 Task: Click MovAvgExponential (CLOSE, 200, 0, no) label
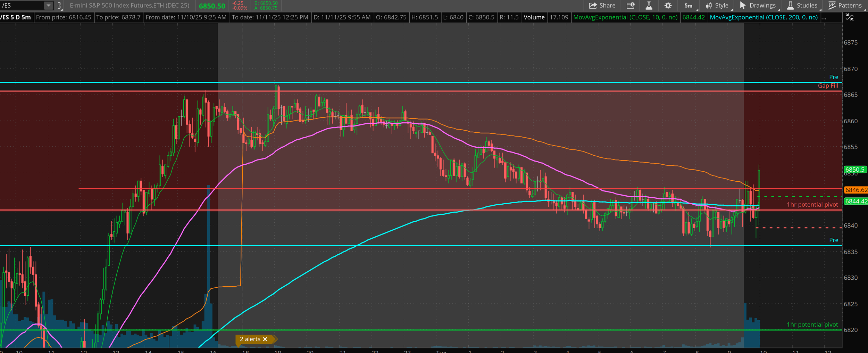click(763, 17)
